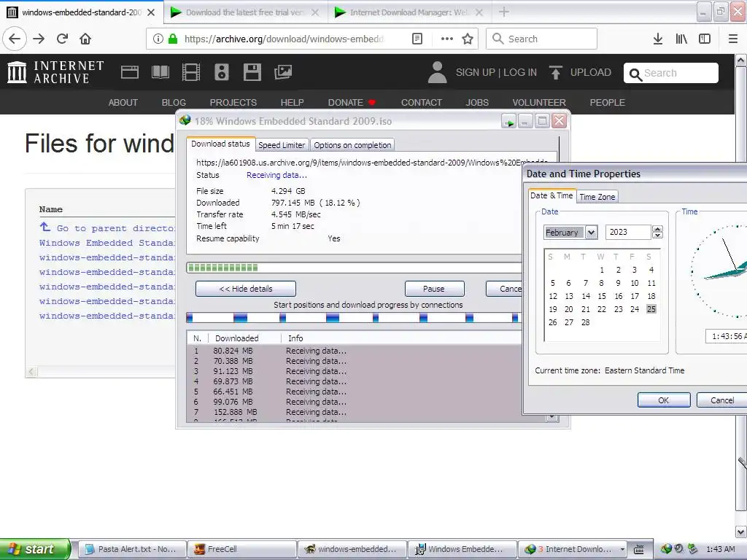Open the ABOUT menu item
The width and height of the screenshot is (747, 560).
123,102
